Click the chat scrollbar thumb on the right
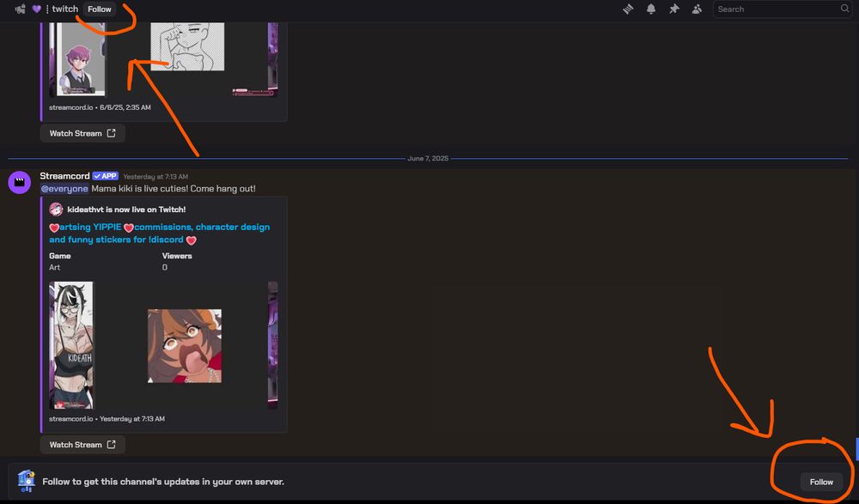 pos(856,449)
